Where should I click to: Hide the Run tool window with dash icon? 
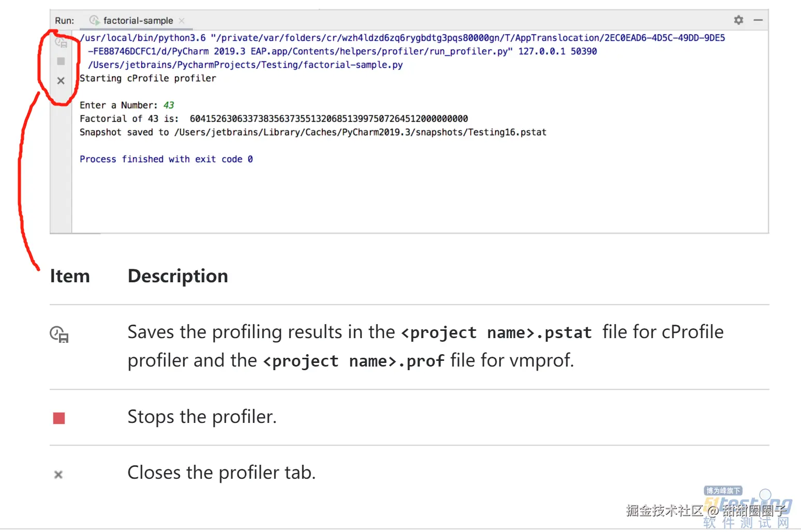point(758,20)
